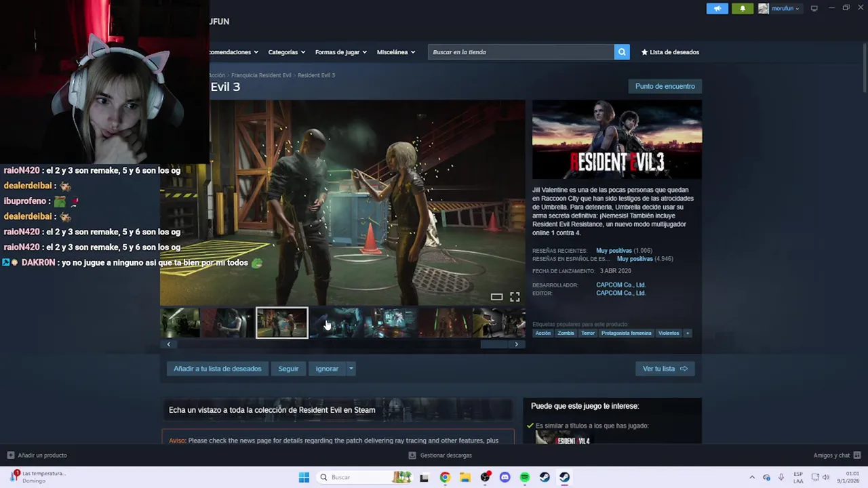Click the right arrow of thumbnail strip
Screen dimensions: 868x488
517,344
